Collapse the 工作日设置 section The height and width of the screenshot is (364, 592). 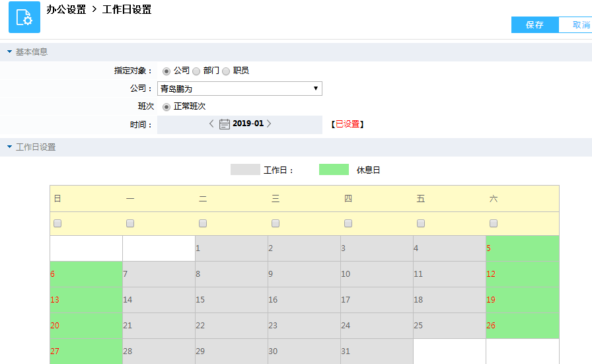(10, 147)
